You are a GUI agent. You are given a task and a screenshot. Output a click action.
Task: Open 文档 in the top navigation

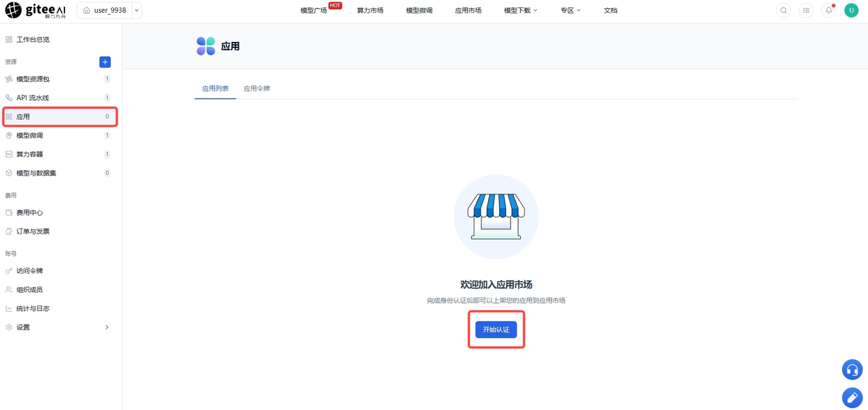pos(610,10)
